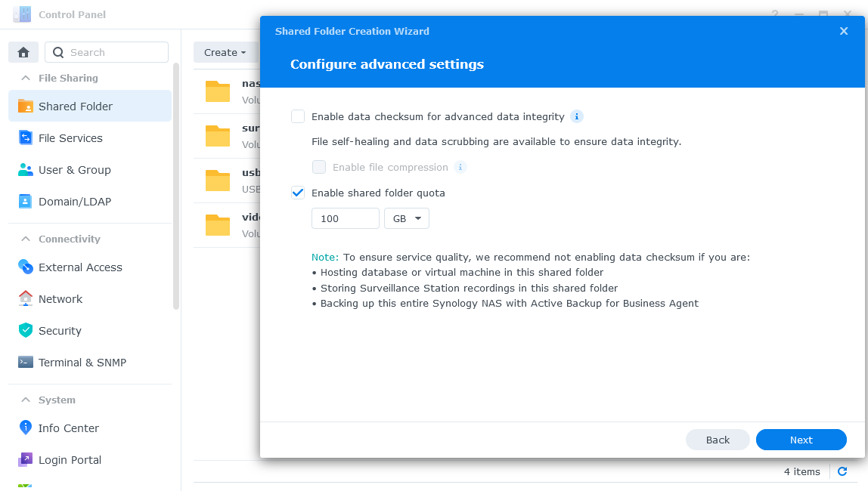Viewport: 868px width, 491px height.
Task: Select Network in the sidebar
Action: pos(60,299)
